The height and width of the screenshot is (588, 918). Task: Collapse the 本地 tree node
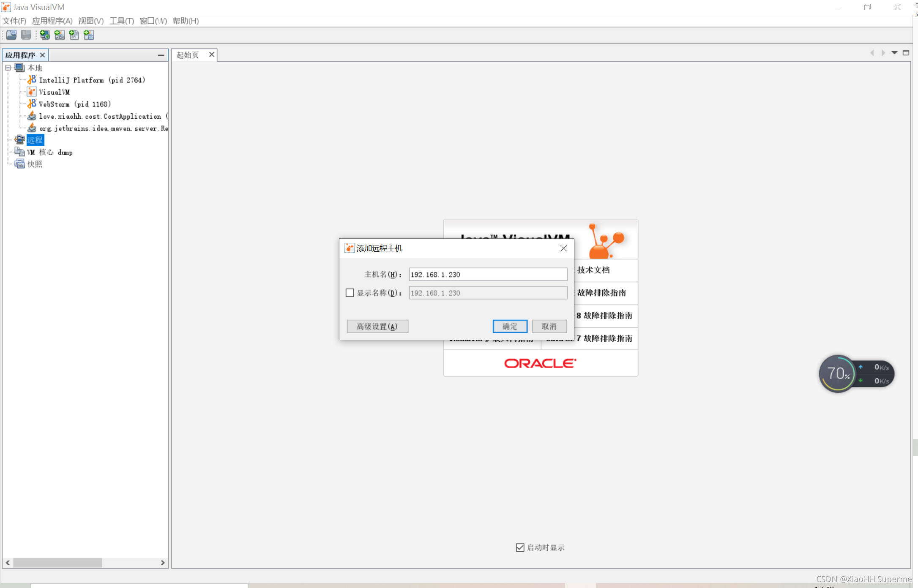pos(8,68)
